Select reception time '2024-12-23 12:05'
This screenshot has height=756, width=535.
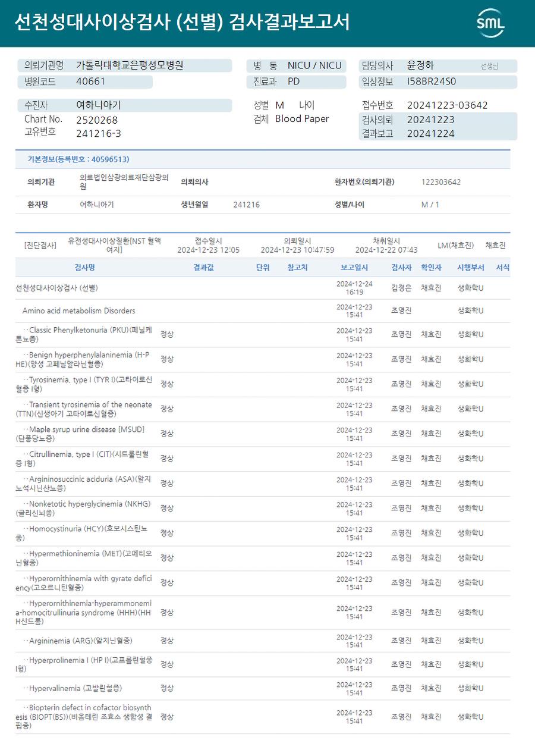(x=209, y=250)
